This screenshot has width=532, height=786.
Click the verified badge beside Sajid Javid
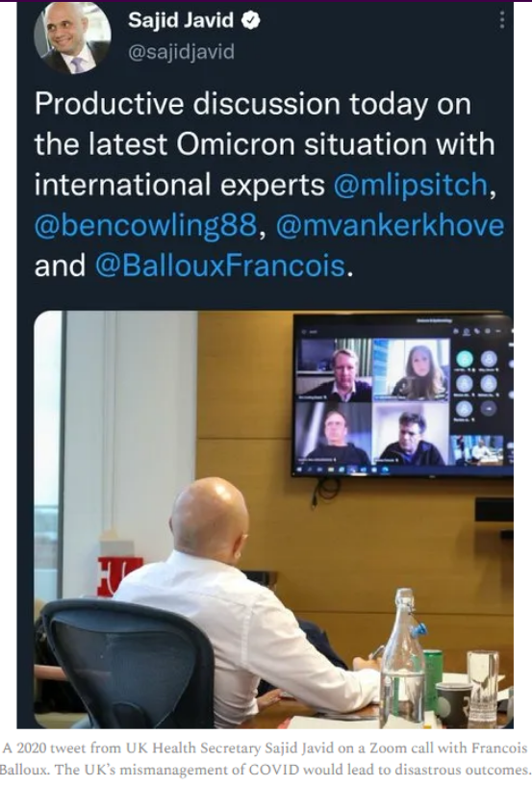click(251, 20)
